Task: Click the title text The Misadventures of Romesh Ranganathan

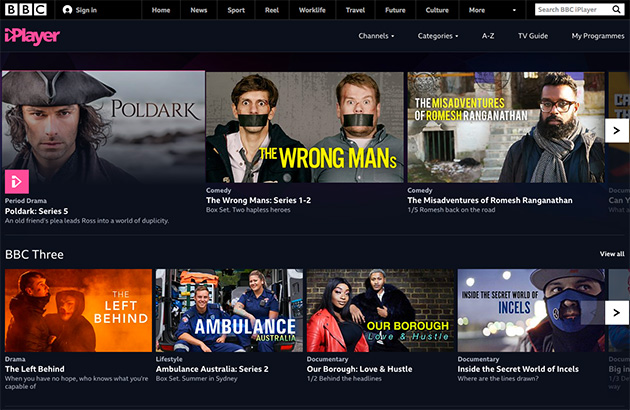Action: point(490,200)
